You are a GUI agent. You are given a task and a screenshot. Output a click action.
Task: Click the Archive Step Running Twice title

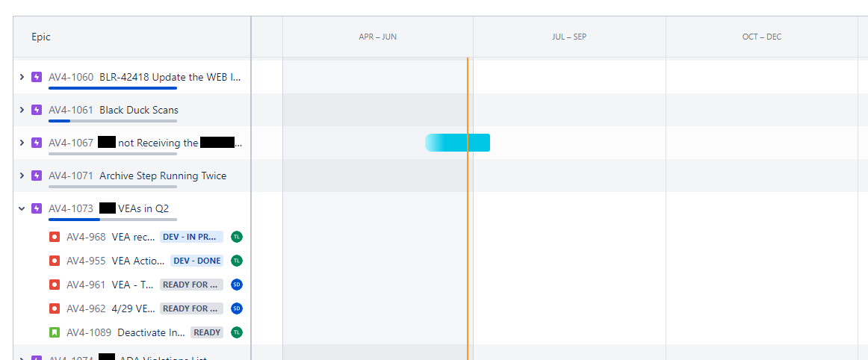[163, 176]
